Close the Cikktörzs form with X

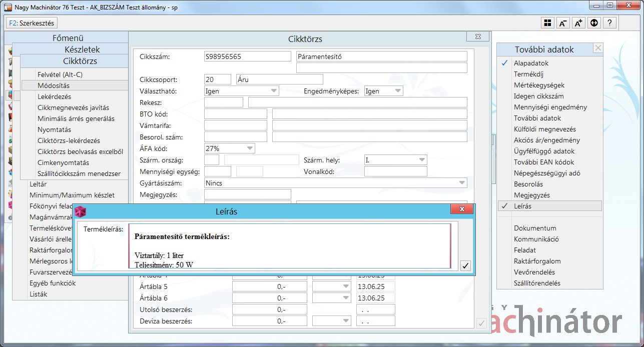click(477, 37)
